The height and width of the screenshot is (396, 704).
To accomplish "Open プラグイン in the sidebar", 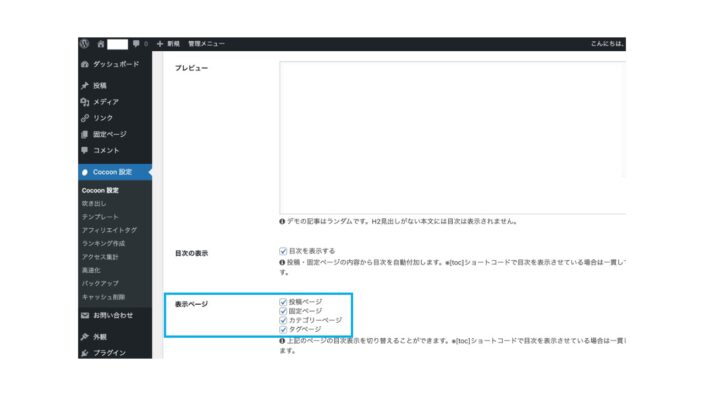I will point(109,353).
